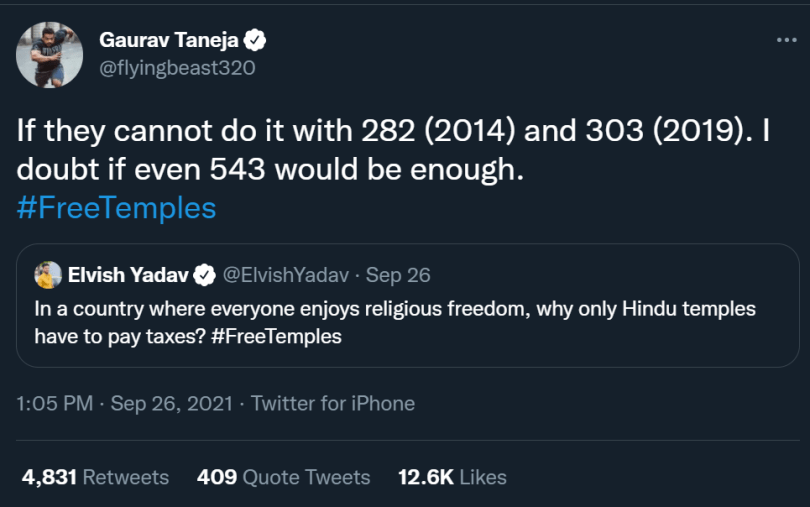Open Gaurav Taneja's profile name
Image resolution: width=810 pixels, height=507 pixels.
coord(168,40)
